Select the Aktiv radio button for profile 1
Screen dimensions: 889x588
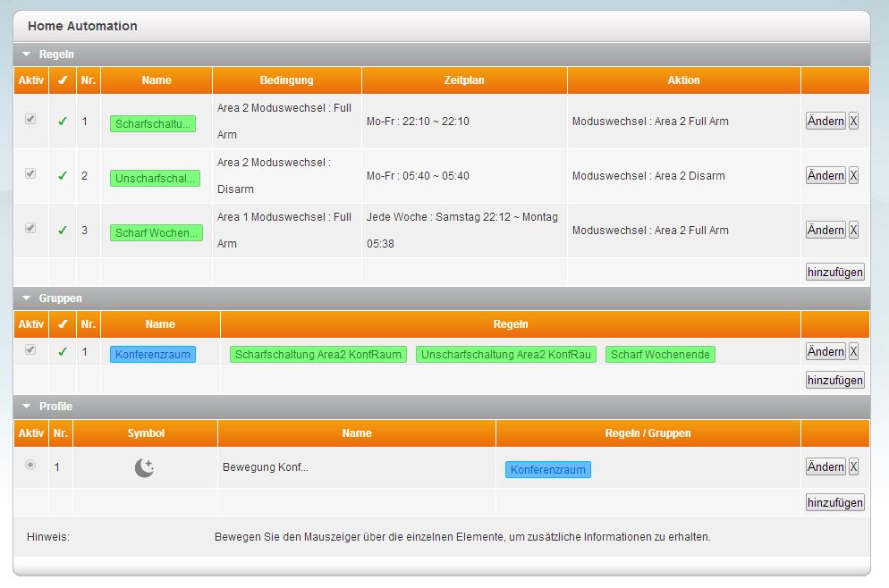pos(30,465)
